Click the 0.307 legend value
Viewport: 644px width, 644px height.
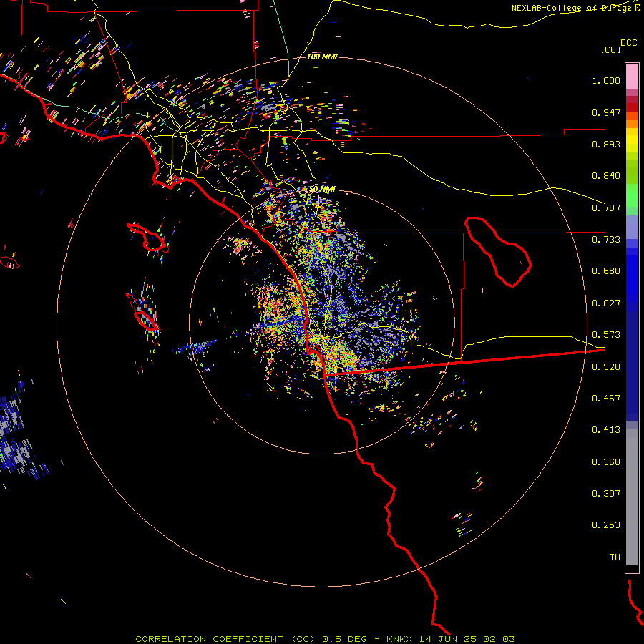(x=606, y=494)
